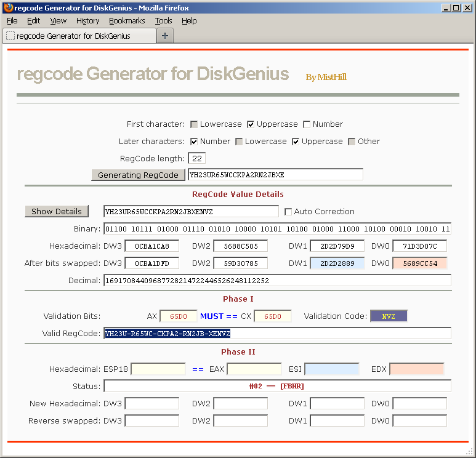Click the Generating RegCode button
The image size is (476, 458).
(x=138, y=175)
